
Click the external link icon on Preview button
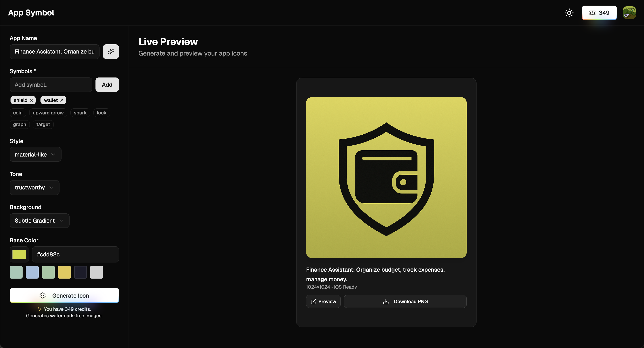[x=314, y=301]
